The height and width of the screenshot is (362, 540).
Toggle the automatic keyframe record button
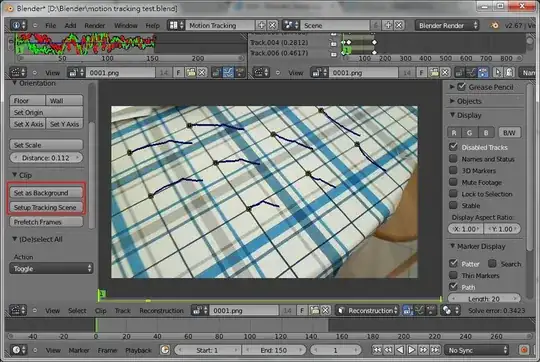pyautogui.click(x=524, y=350)
